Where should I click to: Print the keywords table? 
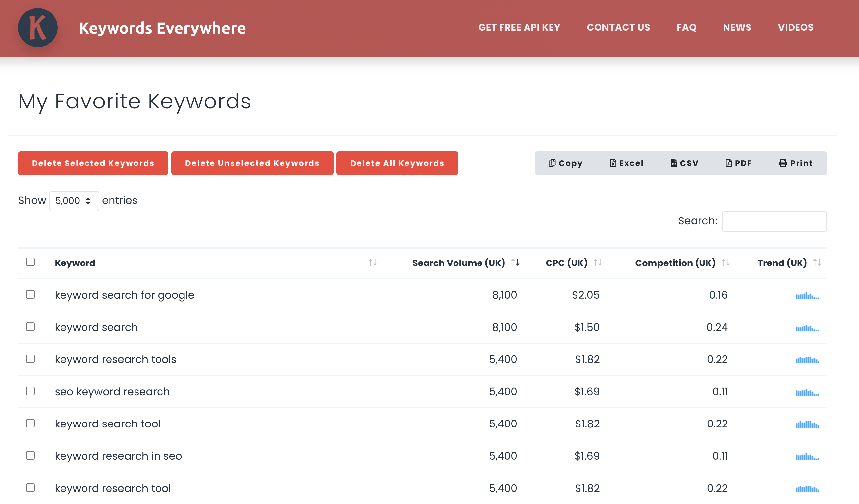796,163
